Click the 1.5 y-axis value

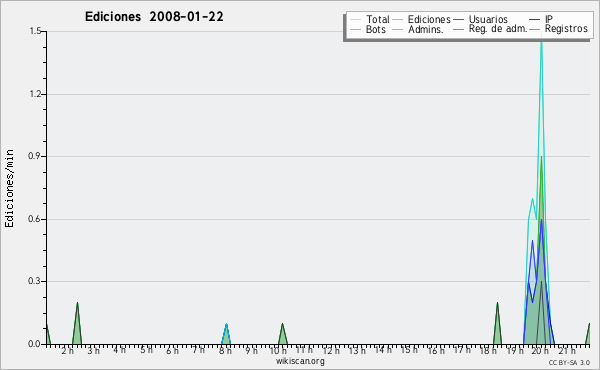pyautogui.click(x=35, y=31)
